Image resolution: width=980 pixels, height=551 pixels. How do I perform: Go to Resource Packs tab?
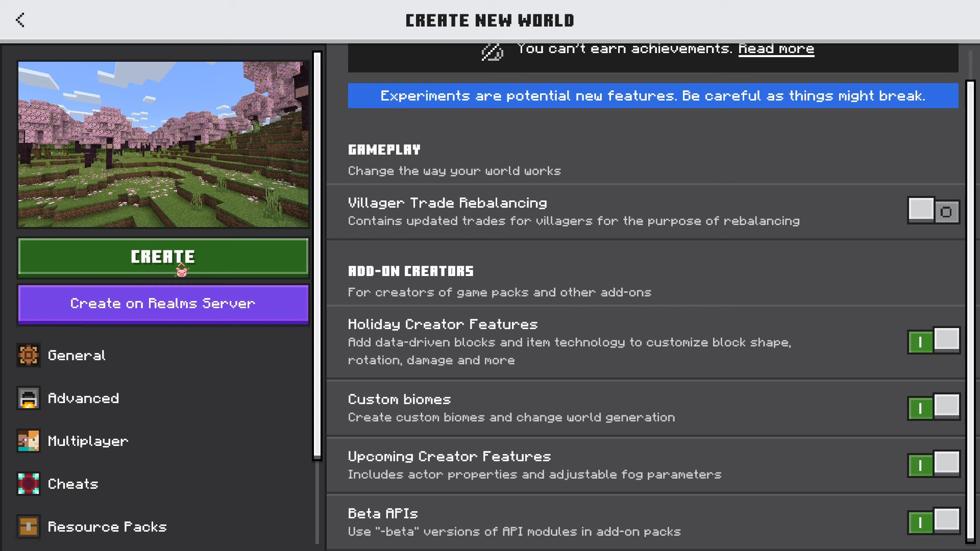pyautogui.click(x=163, y=527)
